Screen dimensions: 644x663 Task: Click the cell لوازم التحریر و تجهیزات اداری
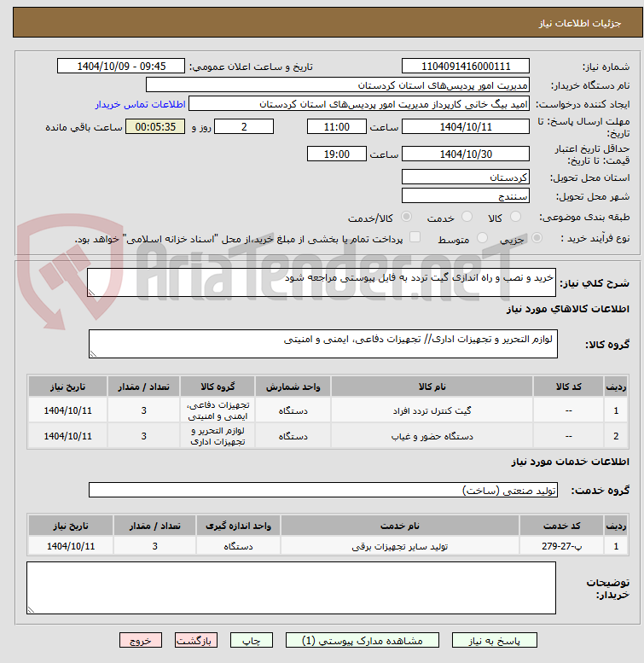click(x=218, y=436)
